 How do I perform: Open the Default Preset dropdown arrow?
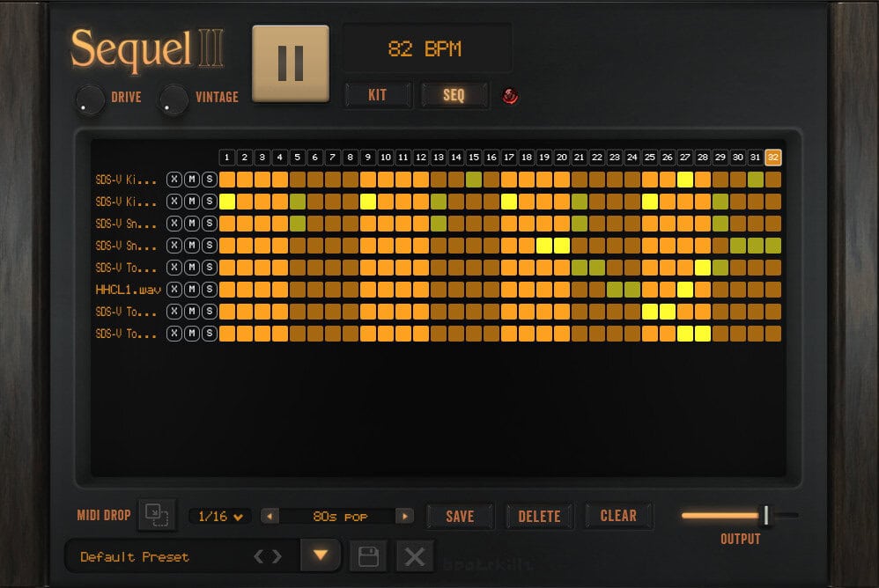pos(321,556)
